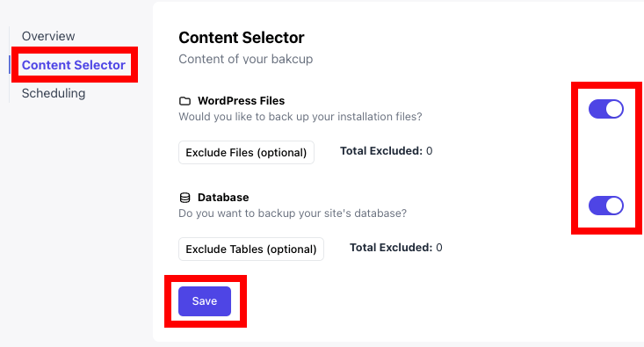The width and height of the screenshot is (644, 347).
Task: Save the content selector settings
Action: (205, 301)
